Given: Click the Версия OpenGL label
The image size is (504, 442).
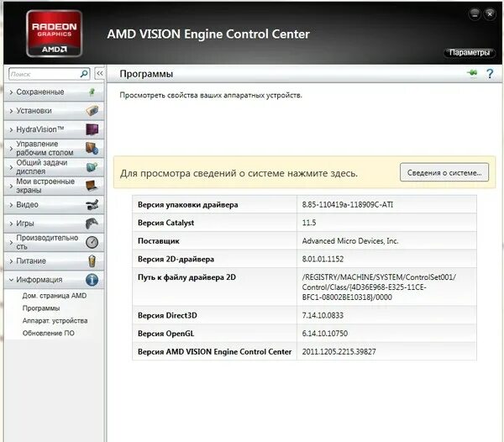Looking at the screenshot, I should pos(165,334).
